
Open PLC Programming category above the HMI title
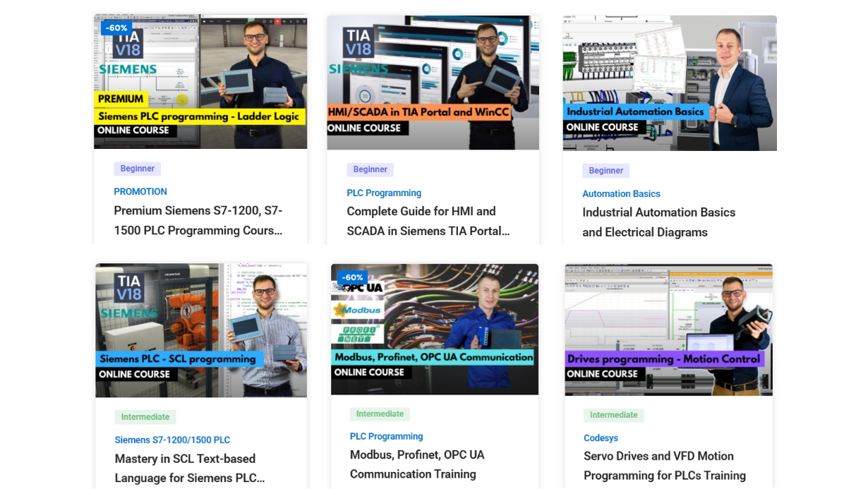point(384,193)
